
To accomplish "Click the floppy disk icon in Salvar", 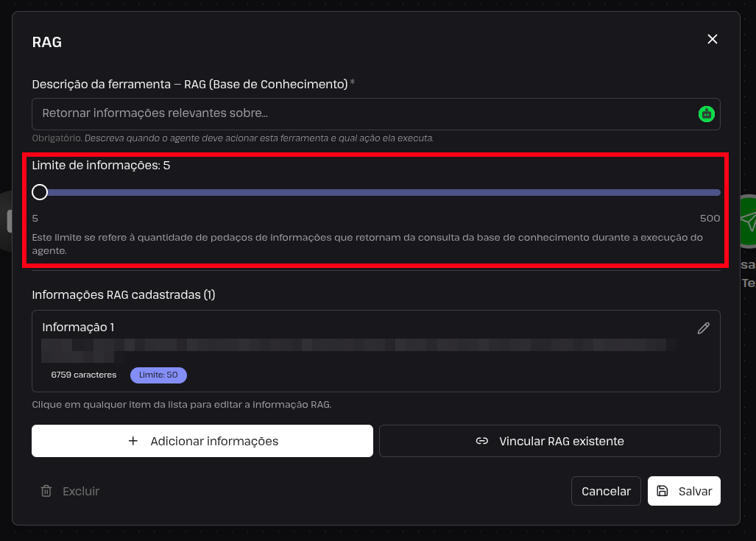I will pos(663,491).
